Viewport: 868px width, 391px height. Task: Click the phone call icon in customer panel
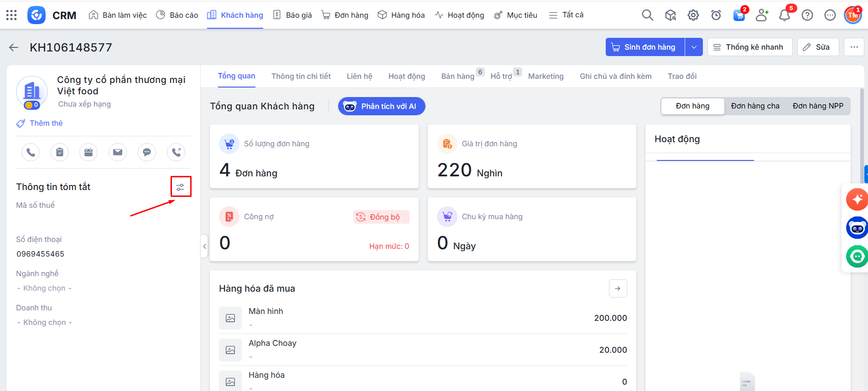click(x=31, y=152)
